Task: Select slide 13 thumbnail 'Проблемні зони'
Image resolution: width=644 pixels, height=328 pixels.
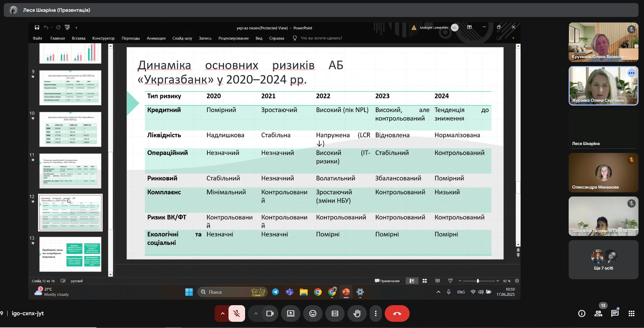Action: coord(70,254)
